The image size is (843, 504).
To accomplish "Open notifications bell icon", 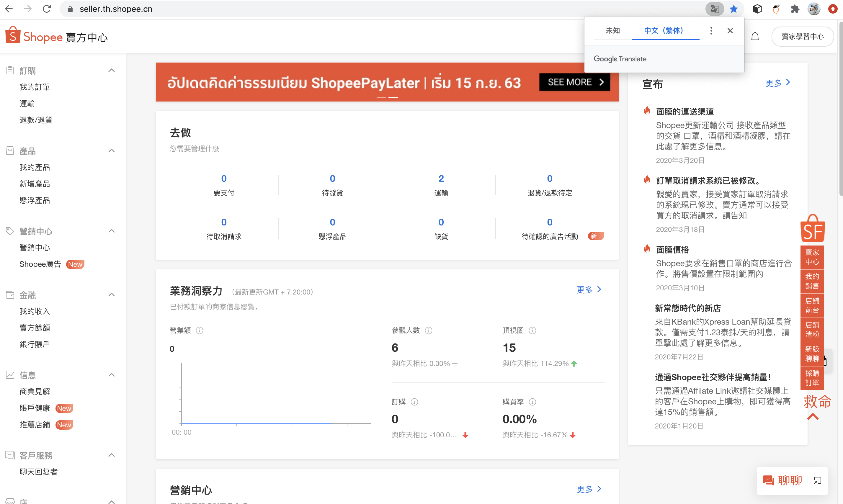I will point(755,36).
